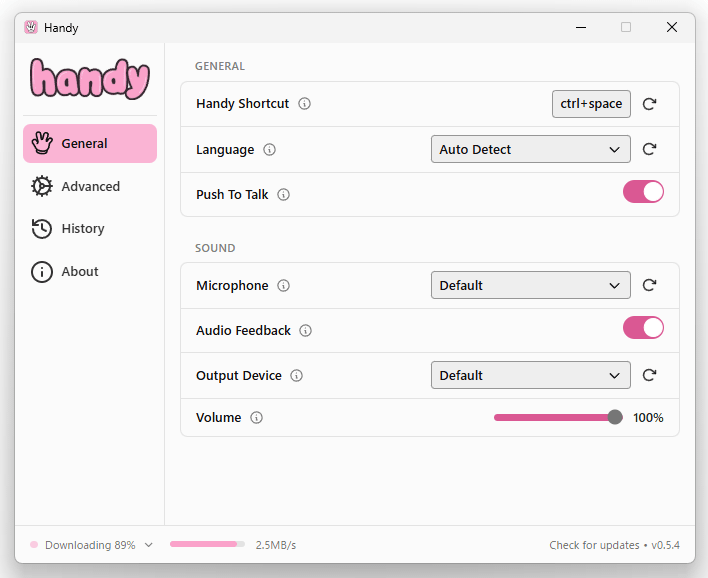Image resolution: width=708 pixels, height=578 pixels.
Task: Reset the Language setting
Action: tap(649, 149)
